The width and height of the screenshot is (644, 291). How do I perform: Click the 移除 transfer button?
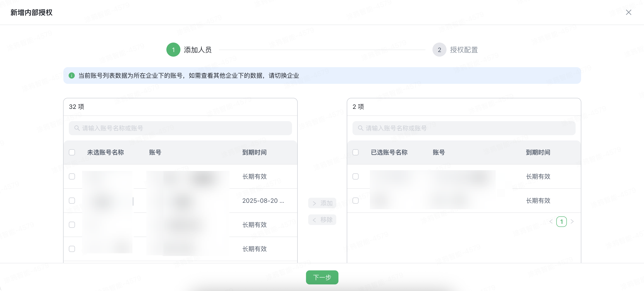click(322, 219)
